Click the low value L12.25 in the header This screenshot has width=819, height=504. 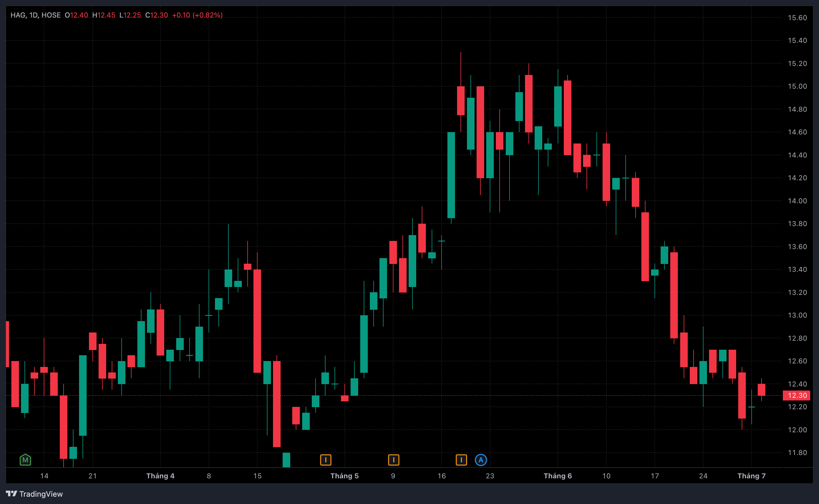[x=130, y=15]
